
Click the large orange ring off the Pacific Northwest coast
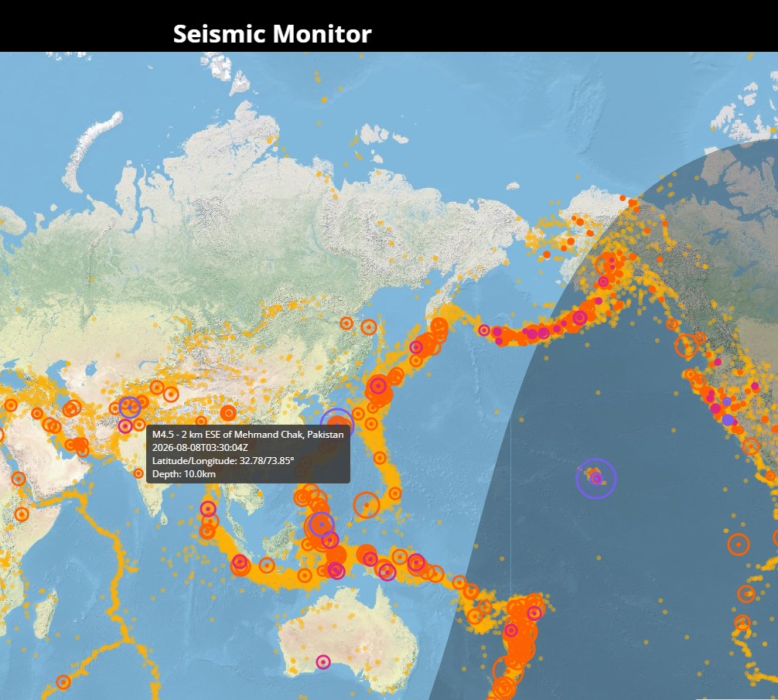(686, 346)
